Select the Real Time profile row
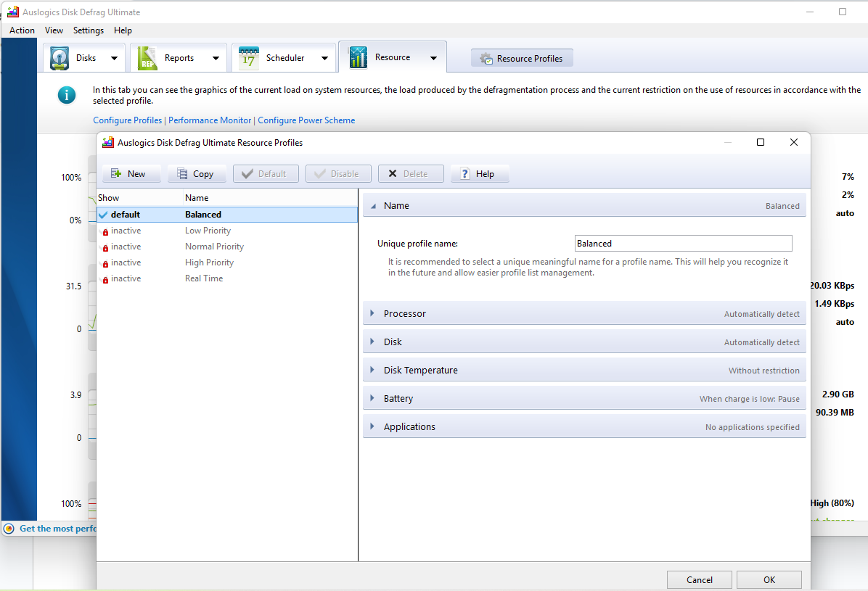 click(x=204, y=278)
